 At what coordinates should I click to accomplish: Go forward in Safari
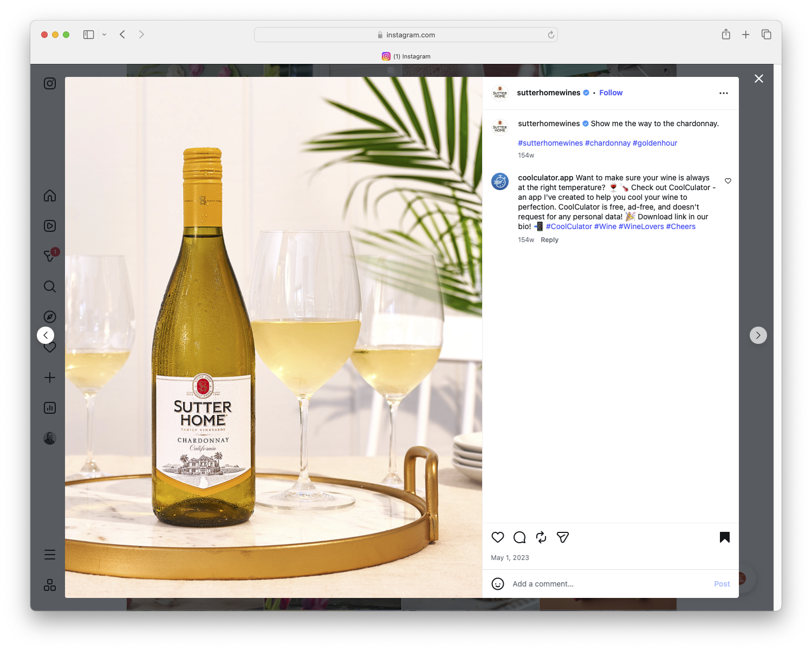point(141,35)
